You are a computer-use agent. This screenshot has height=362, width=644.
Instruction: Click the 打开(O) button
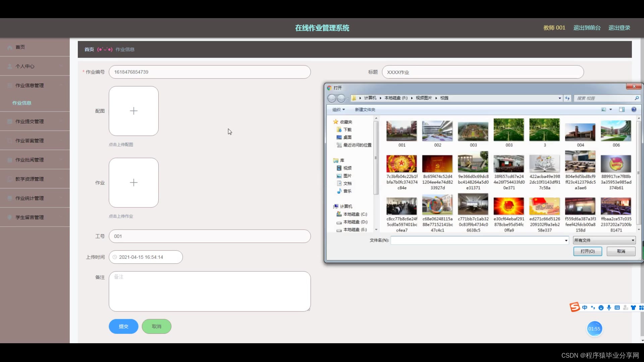click(x=587, y=251)
